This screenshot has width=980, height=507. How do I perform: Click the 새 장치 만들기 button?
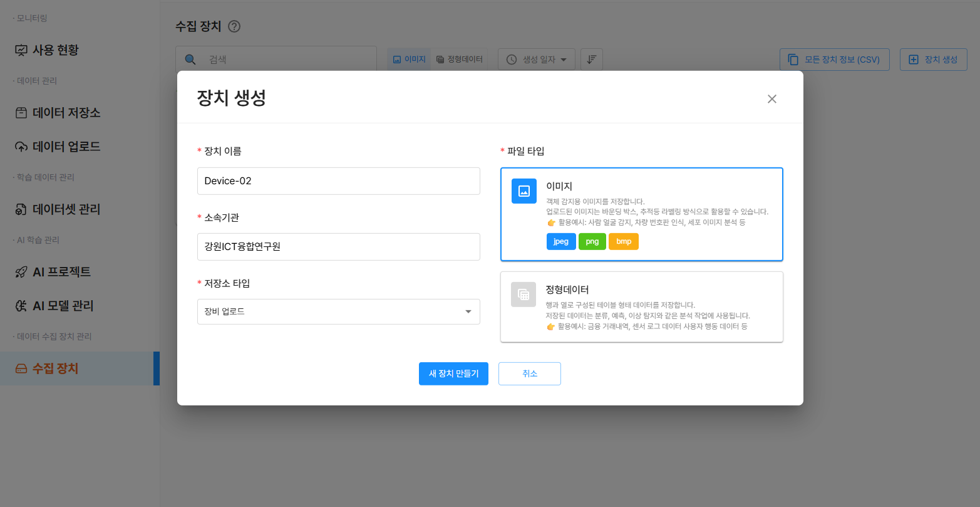453,374
